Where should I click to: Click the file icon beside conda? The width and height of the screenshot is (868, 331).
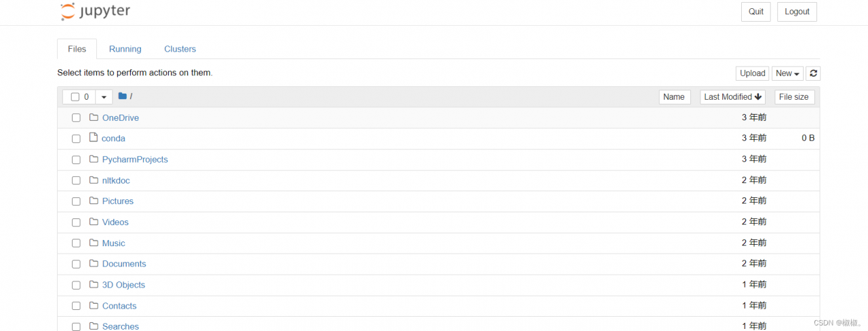point(94,138)
